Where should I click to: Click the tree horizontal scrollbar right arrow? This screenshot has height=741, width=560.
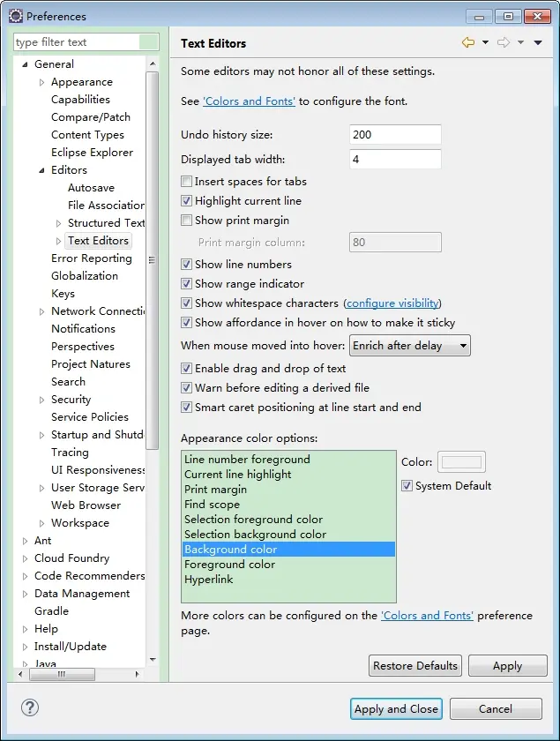pyautogui.click(x=137, y=674)
